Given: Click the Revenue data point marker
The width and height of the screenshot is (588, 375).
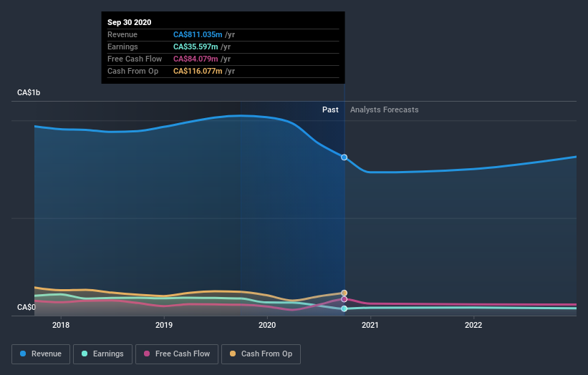Looking at the screenshot, I should point(344,157).
